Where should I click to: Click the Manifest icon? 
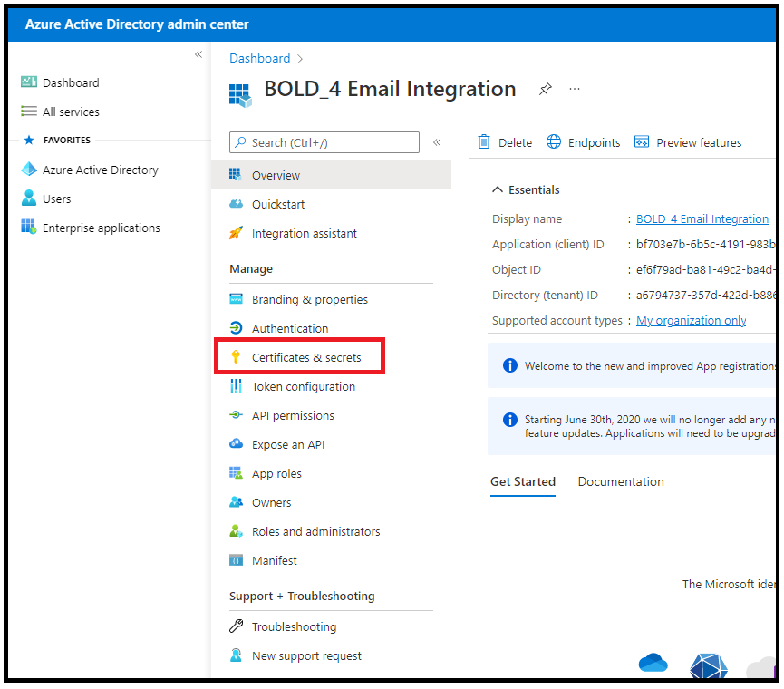pyautogui.click(x=236, y=560)
